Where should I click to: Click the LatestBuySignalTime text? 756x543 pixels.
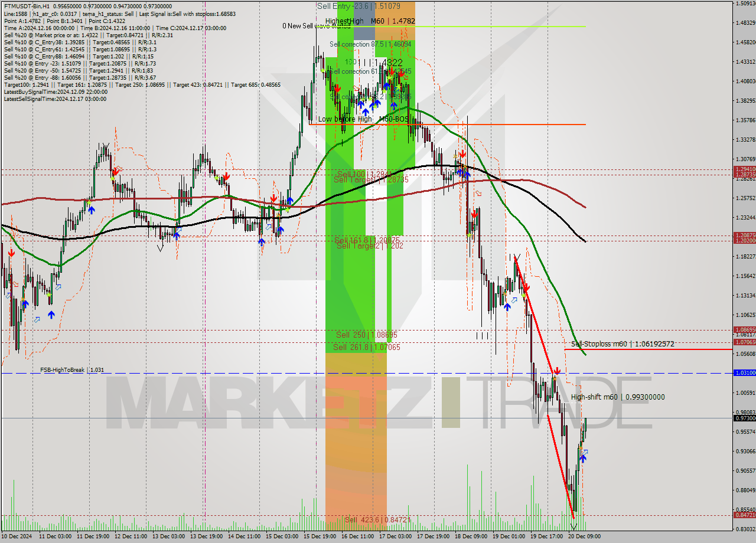click(x=56, y=91)
